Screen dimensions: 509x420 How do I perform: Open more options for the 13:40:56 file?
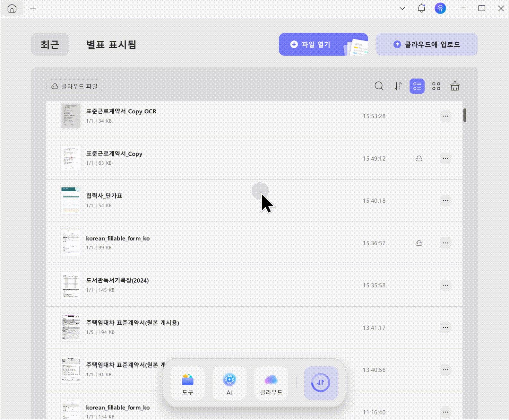click(x=445, y=370)
